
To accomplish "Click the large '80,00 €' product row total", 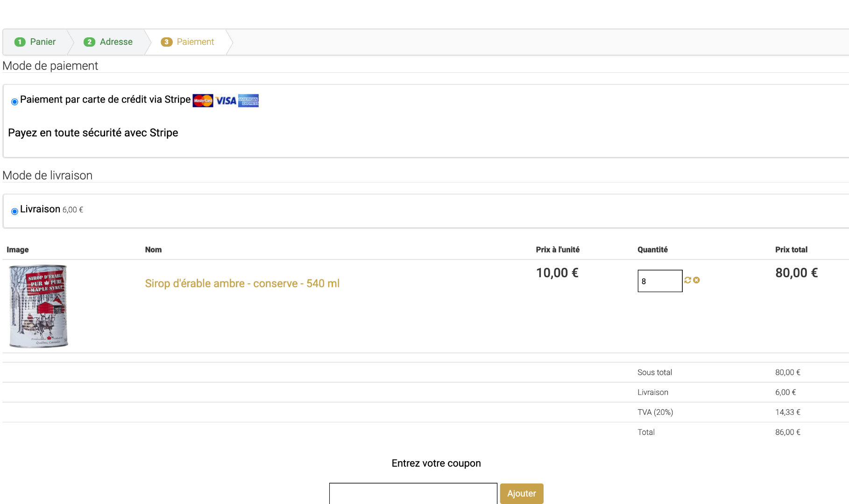I will coord(797,273).
